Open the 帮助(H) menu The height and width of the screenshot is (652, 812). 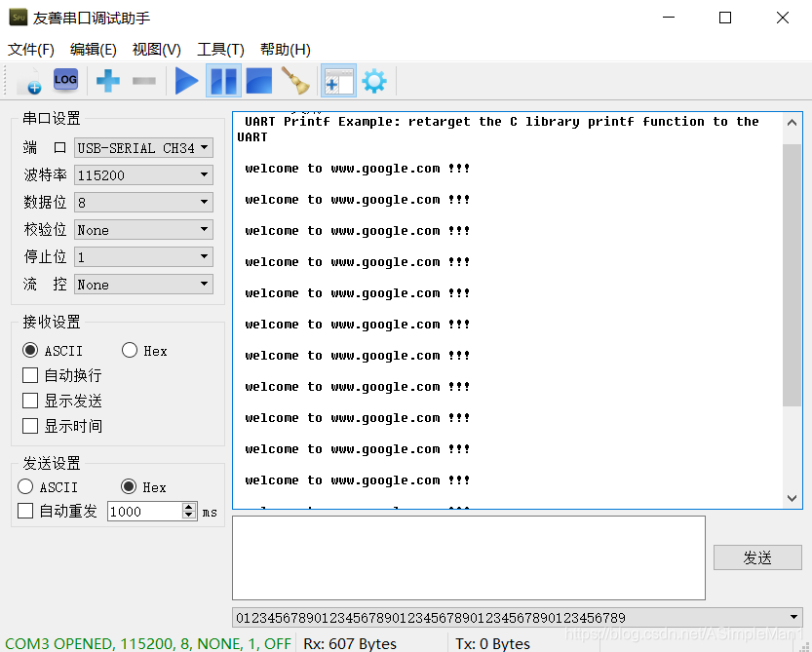tap(286, 50)
